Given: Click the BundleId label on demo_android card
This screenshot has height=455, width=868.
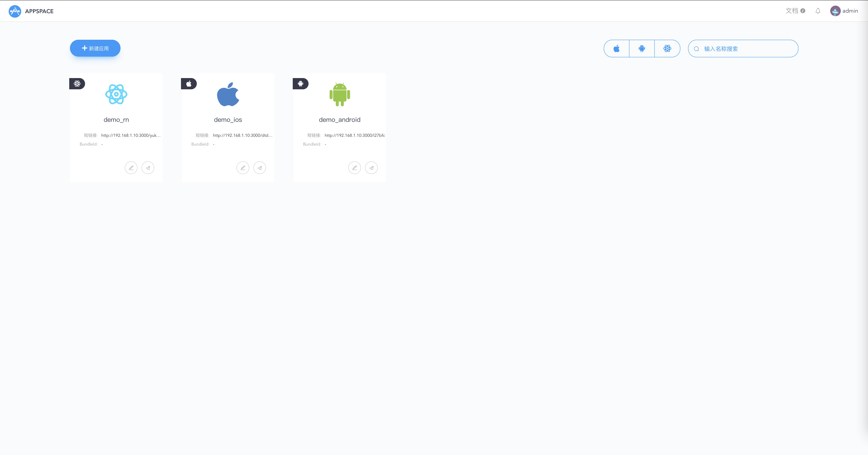Looking at the screenshot, I should click(x=312, y=144).
